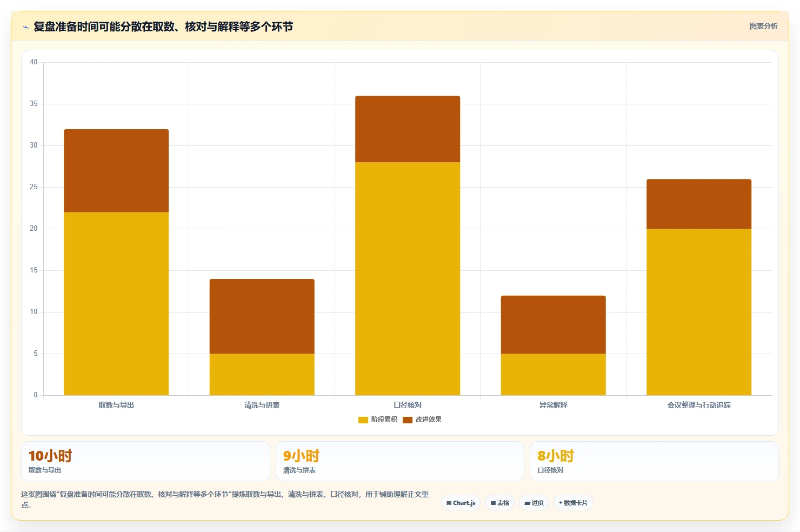Click the x-axis label 清洗与拼表
800x532 pixels.
(262, 405)
